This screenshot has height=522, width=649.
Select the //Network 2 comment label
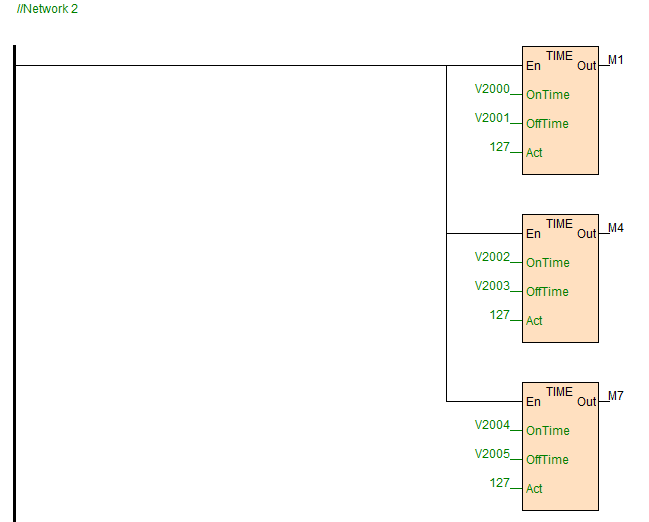[47, 9]
